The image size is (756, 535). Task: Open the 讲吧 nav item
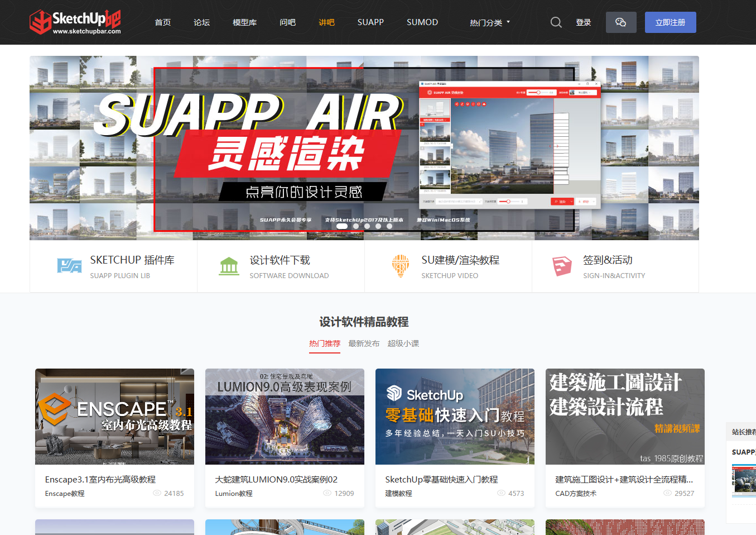tap(327, 22)
